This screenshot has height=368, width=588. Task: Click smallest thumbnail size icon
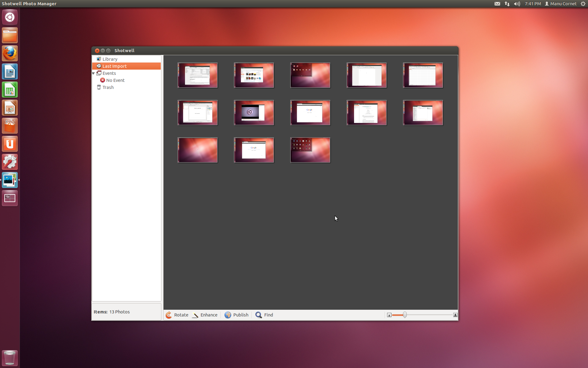pos(389,315)
